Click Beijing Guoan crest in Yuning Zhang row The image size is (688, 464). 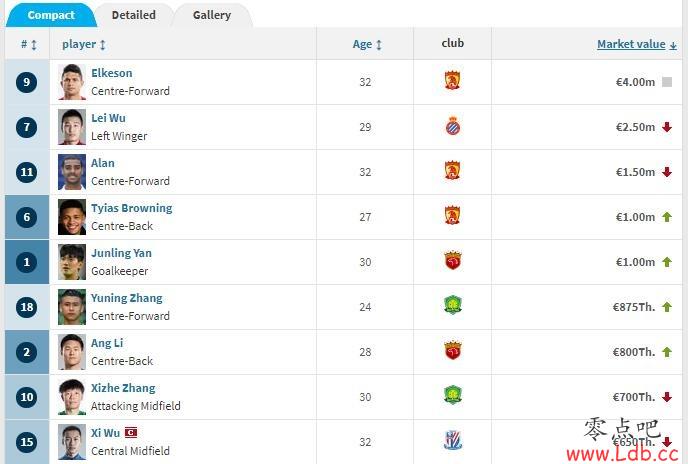pyautogui.click(x=452, y=306)
